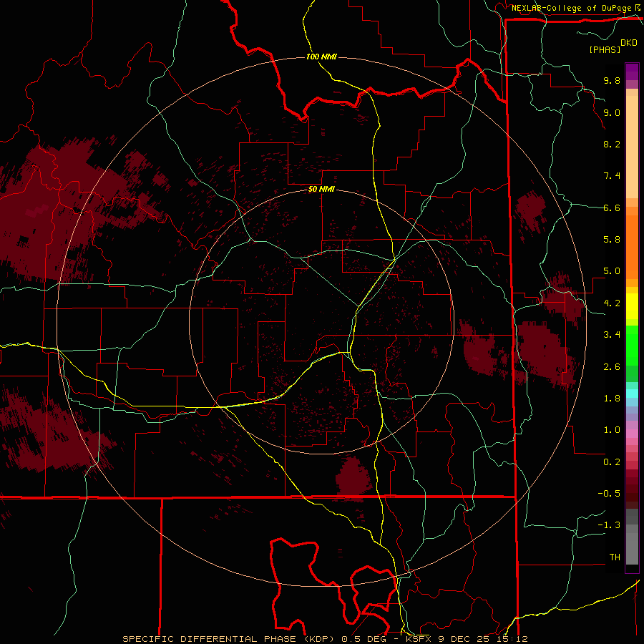Viewport: 644px width, 644px height.
Task: Click the 3.4 scale value
Action: pos(612,335)
